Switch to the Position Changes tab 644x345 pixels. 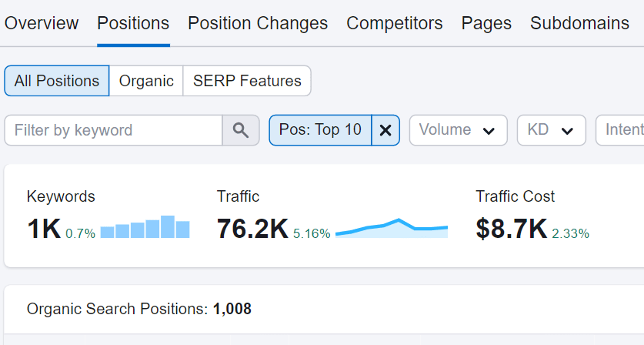[258, 23]
